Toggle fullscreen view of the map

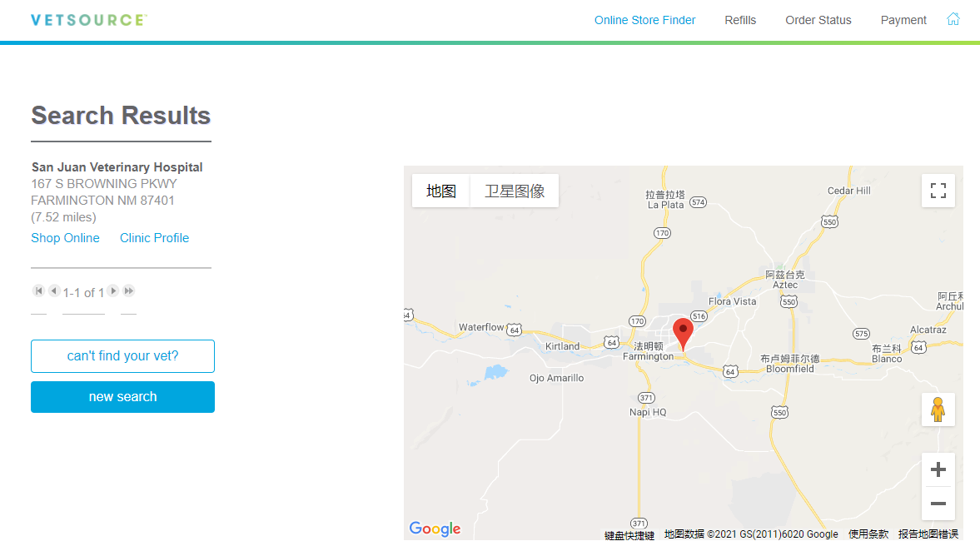click(x=938, y=191)
